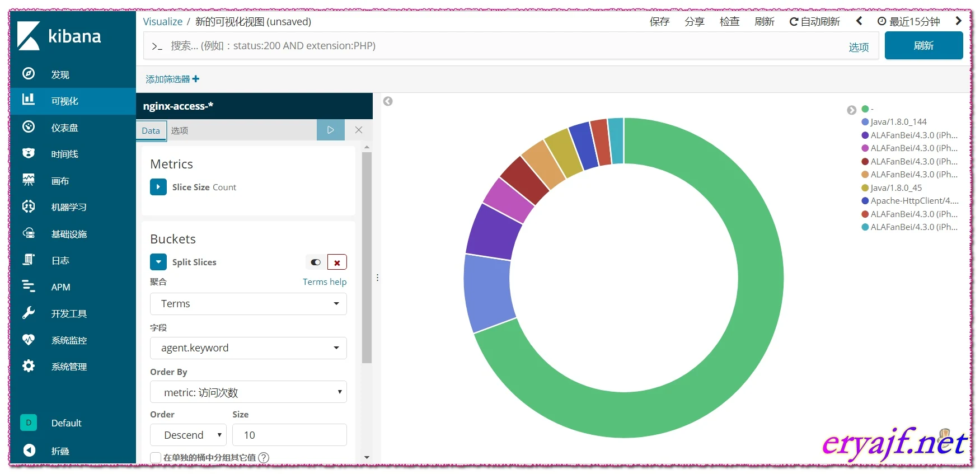Open the 发现 (Discover) compass icon
The image size is (980, 474).
tap(29, 74)
